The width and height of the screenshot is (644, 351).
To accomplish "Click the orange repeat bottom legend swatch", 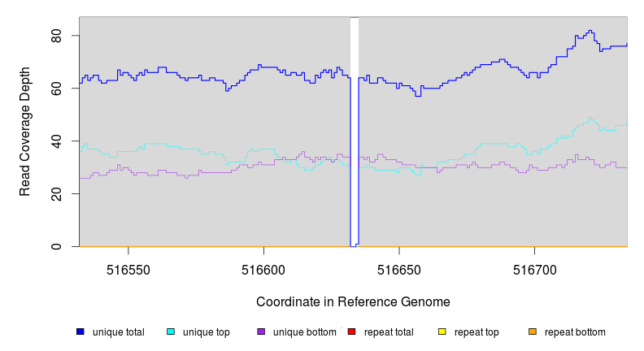I will [x=533, y=332].
